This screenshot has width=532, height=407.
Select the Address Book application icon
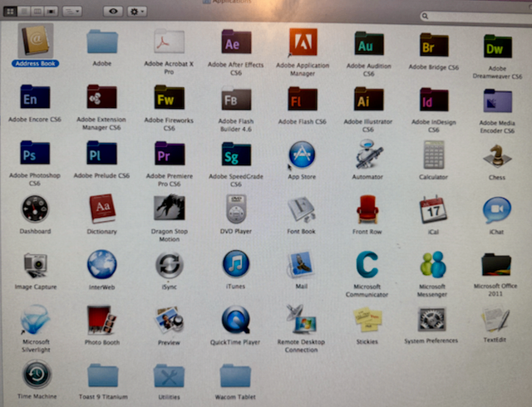point(35,41)
